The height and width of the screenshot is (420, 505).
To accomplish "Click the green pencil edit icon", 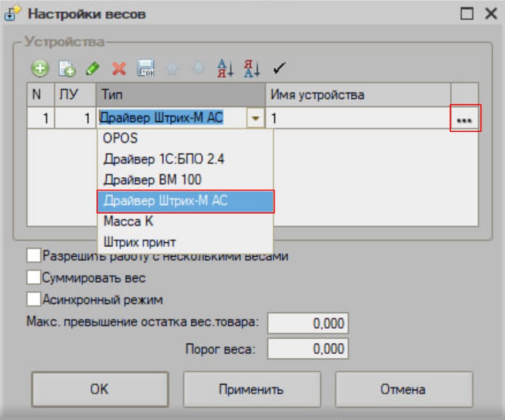I will pyautogui.click(x=93, y=68).
